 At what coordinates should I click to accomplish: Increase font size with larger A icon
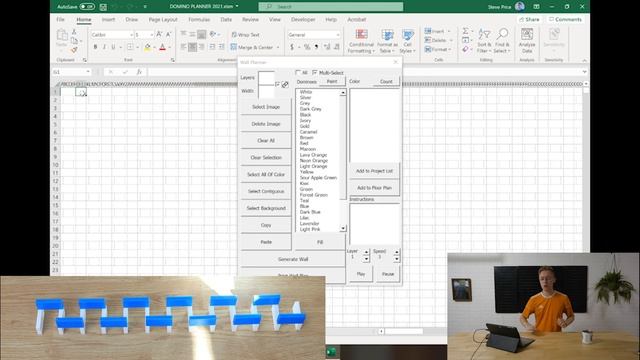(x=159, y=35)
